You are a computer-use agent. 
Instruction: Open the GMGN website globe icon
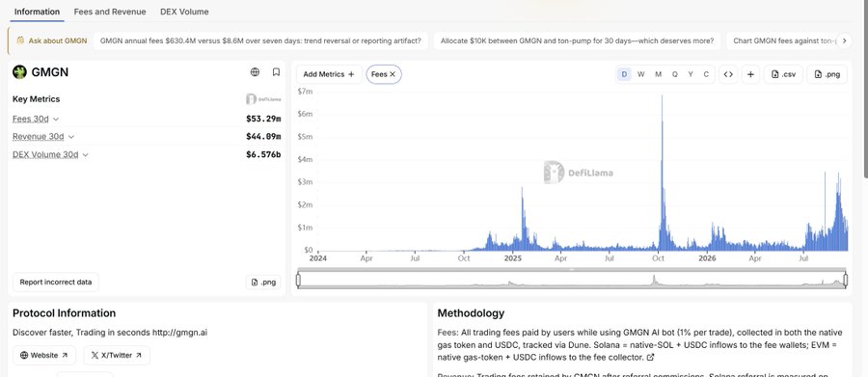point(255,72)
